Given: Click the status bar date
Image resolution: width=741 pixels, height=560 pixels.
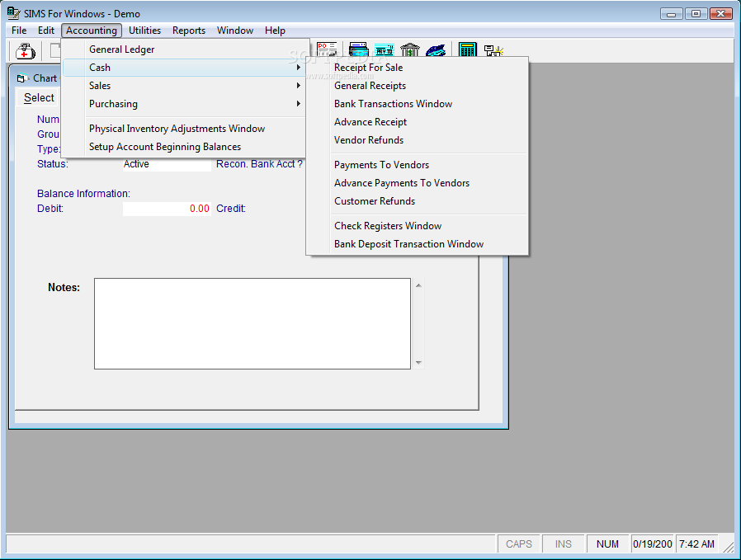Looking at the screenshot, I should pyautogui.click(x=652, y=544).
